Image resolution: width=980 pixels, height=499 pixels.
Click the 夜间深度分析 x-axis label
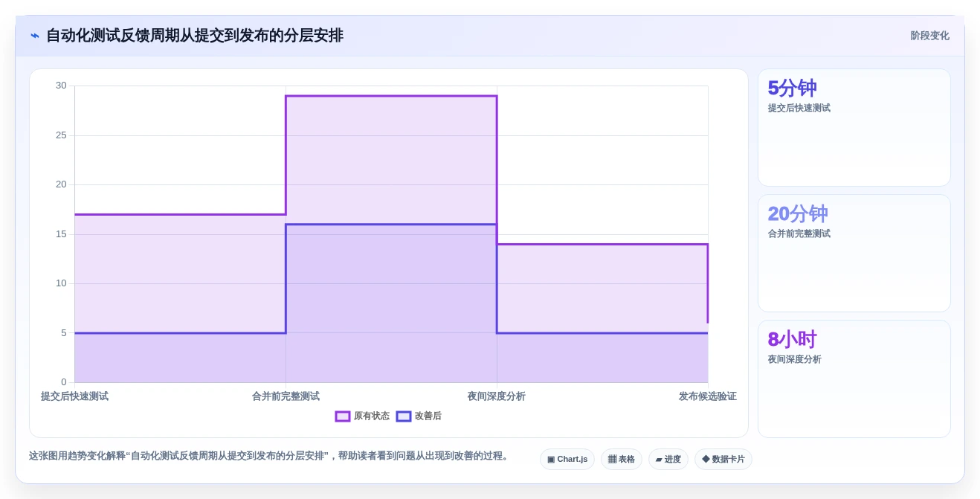497,396
